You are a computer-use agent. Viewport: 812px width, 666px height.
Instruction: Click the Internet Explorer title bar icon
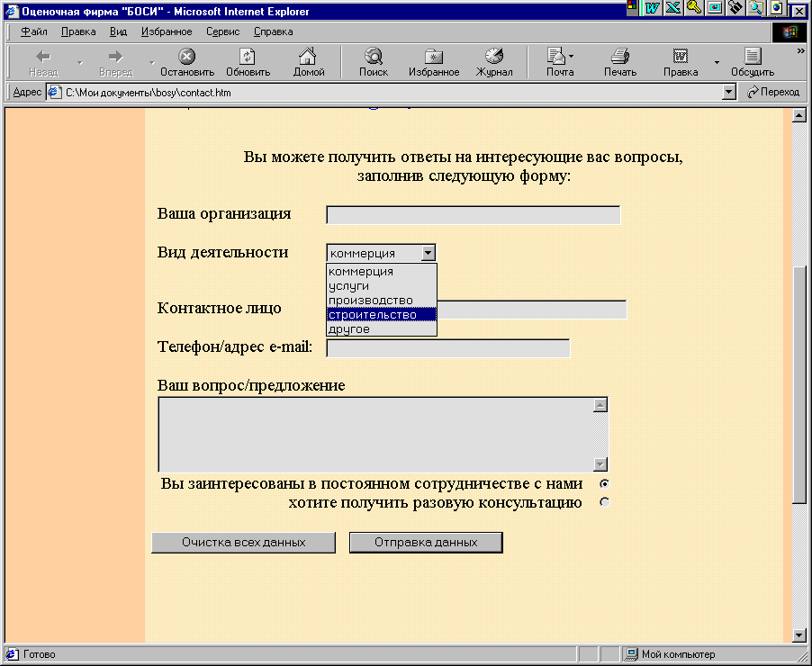point(12,11)
